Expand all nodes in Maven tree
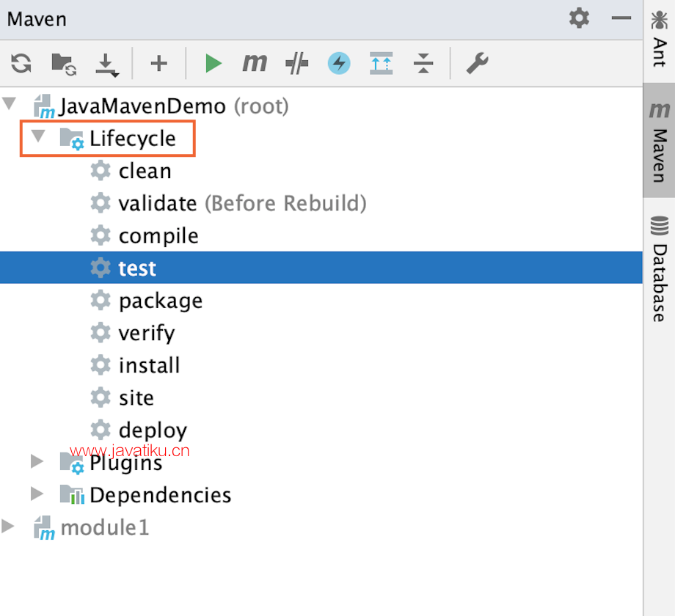Image resolution: width=675 pixels, height=616 pixels. [x=381, y=63]
